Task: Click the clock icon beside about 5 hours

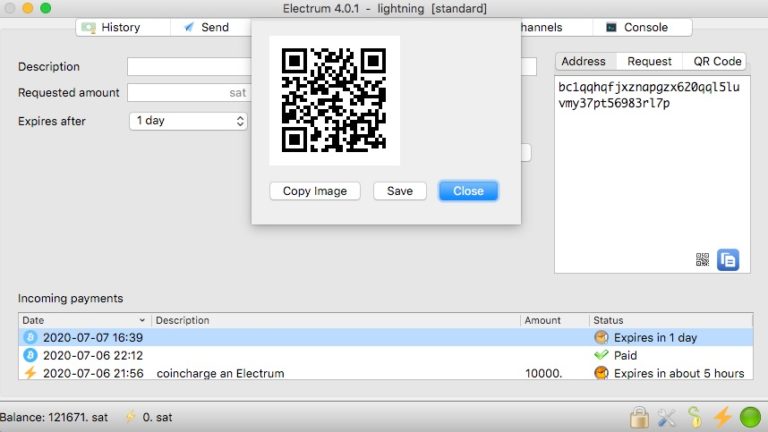Action: point(601,373)
